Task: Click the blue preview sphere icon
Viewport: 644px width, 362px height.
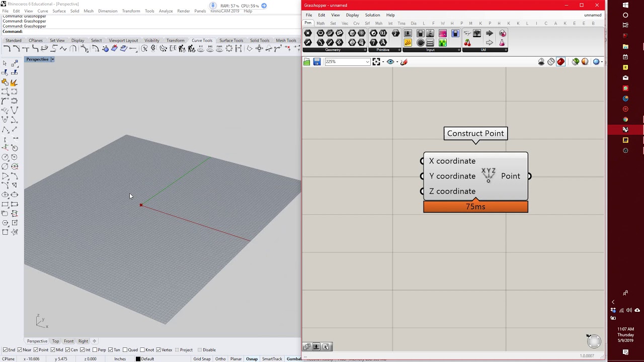Action: [x=596, y=62]
